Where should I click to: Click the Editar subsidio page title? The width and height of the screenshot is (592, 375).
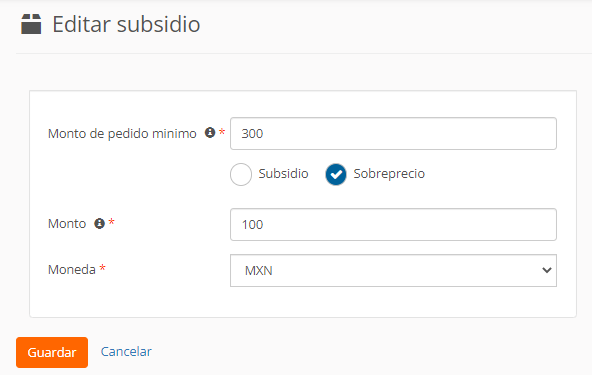click(126, 24)
